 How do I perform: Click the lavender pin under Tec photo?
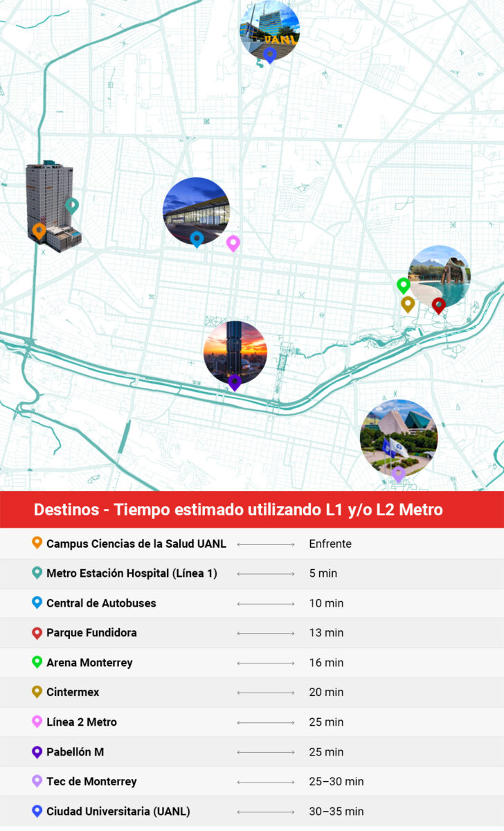[398, 474]
